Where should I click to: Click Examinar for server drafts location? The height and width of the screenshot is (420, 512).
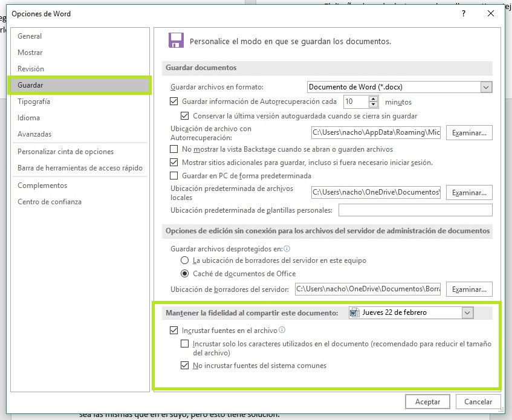[469, 289]
